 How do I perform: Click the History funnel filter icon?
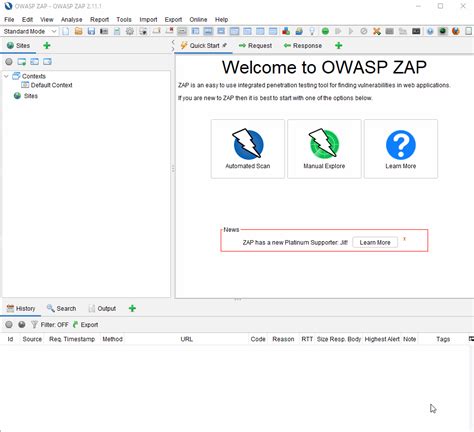(34, 324)
